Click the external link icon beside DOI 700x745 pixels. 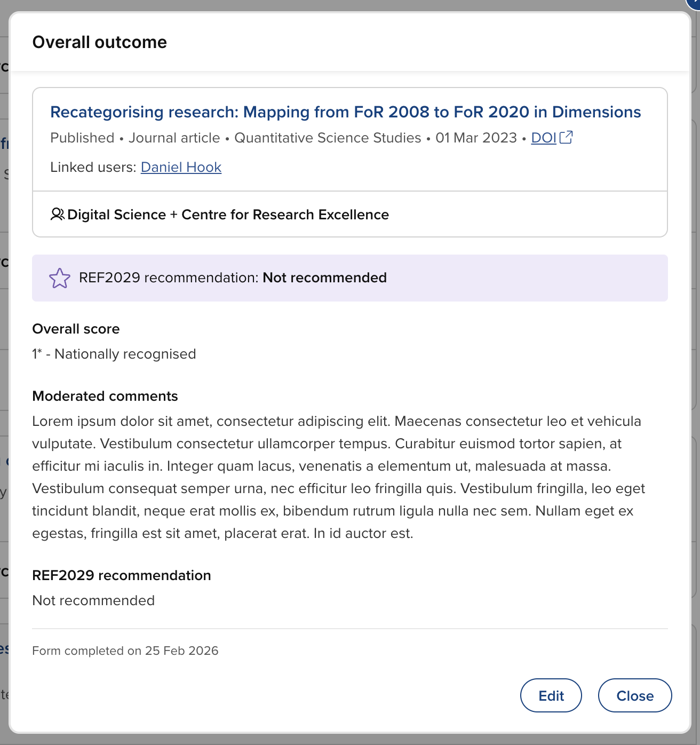pos(566,138)
